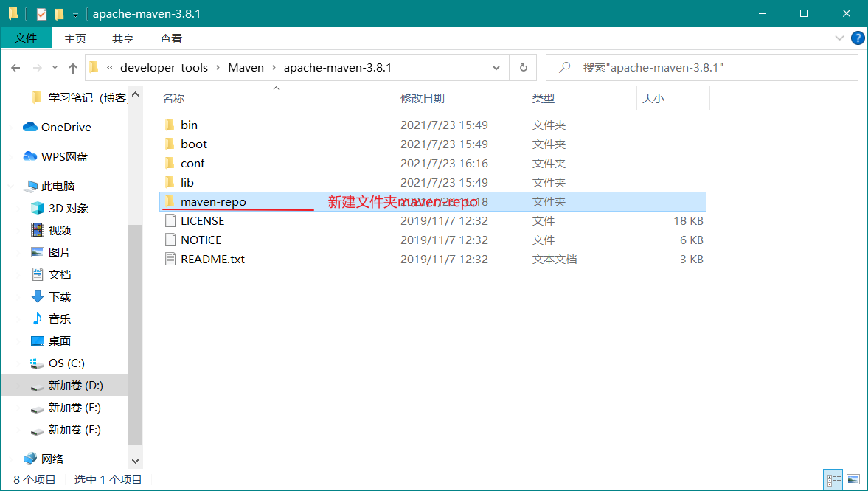This screenshot has width=868, height=491.
Task: Click the New Folder icon in title bar
Action: pyautogui.click(x=59, y=14)
